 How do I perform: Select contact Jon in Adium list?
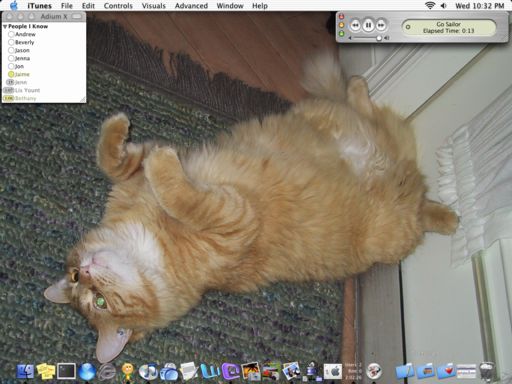click(44, 66)
